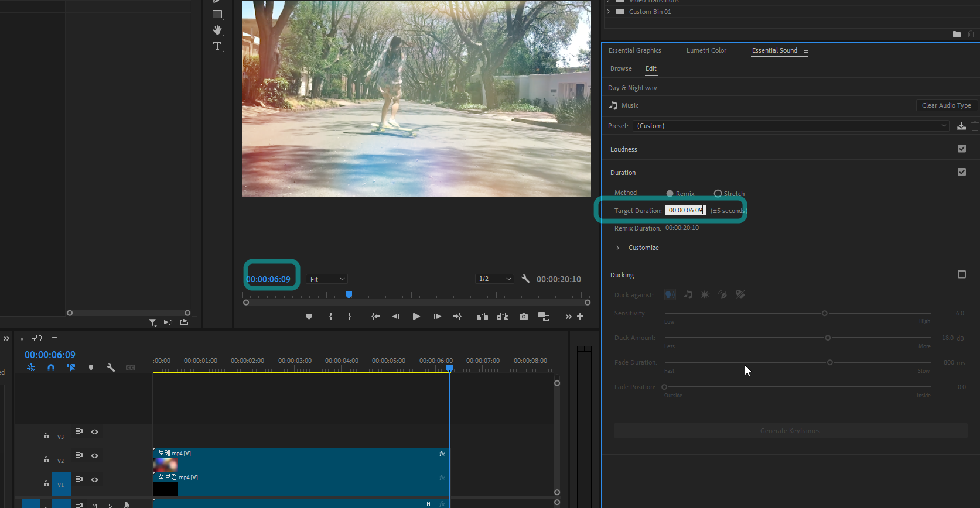
Task: Open program monitor settings wrench
Action: (525, 279)
